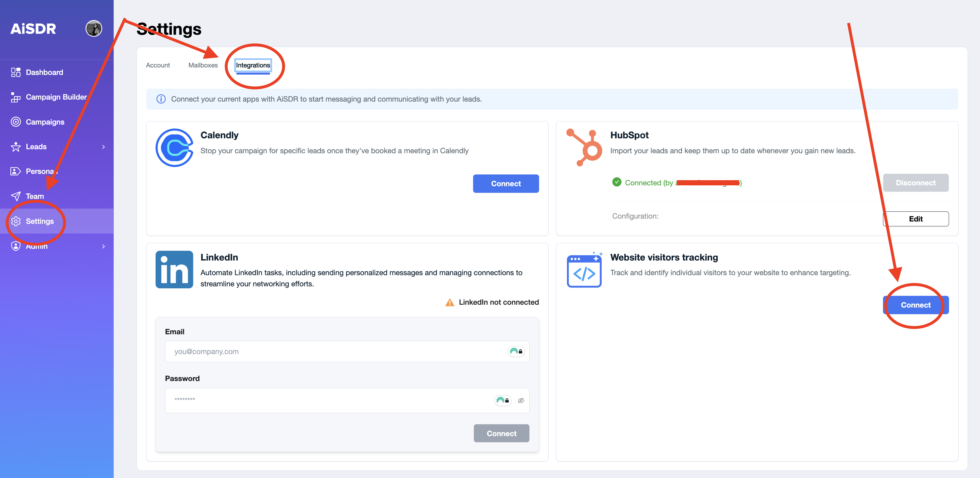Click the HubSpot 'Import your leads' description
Image resolution: width=980 pixels, height=478 pixels.
(733, 151)
